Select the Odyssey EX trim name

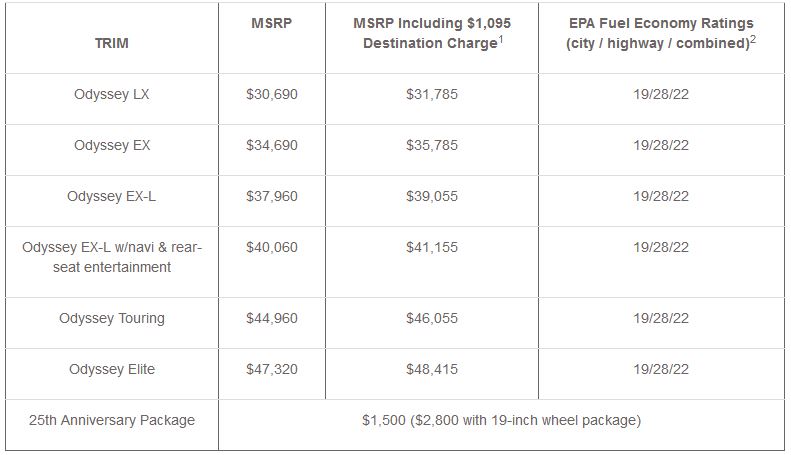coord(112,146)
